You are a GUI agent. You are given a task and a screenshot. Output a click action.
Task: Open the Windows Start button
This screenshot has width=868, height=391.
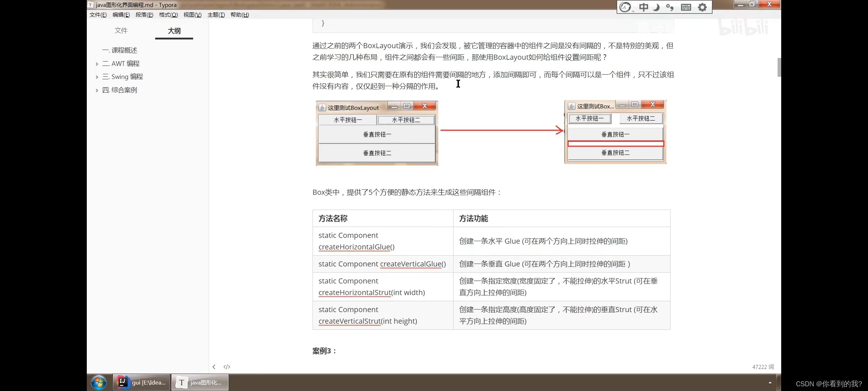point(98,382)
